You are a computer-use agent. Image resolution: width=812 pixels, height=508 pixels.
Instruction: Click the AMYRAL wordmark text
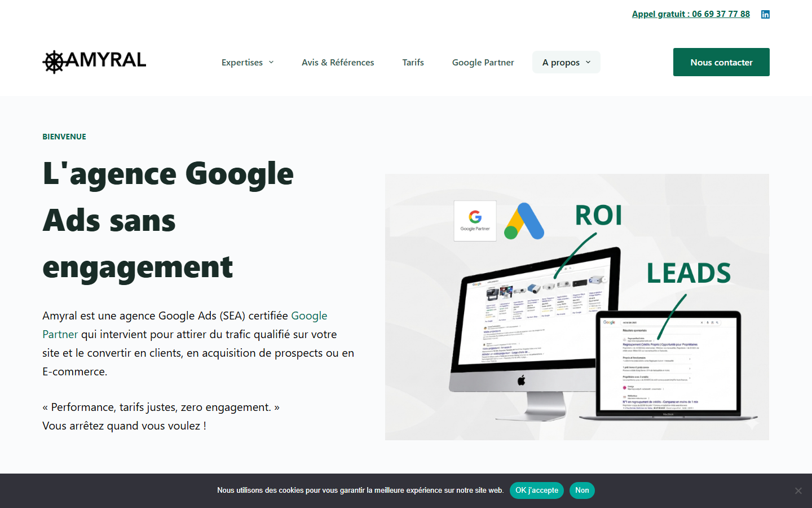[106, 60]
